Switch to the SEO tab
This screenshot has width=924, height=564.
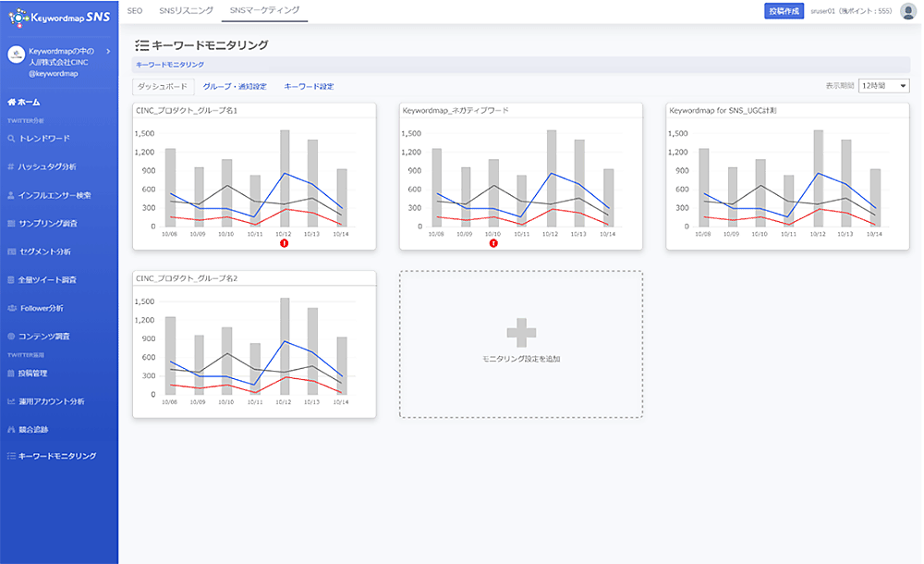135,11
